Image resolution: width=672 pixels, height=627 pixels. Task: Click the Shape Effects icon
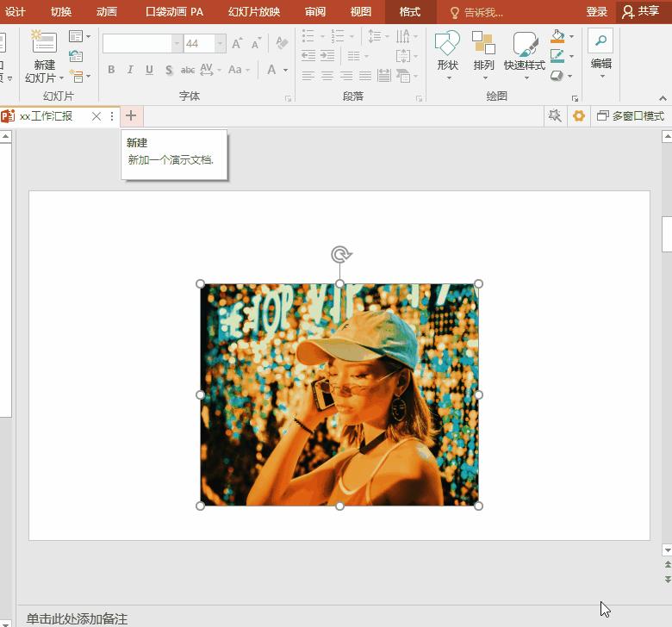click(x=557, y=76)
